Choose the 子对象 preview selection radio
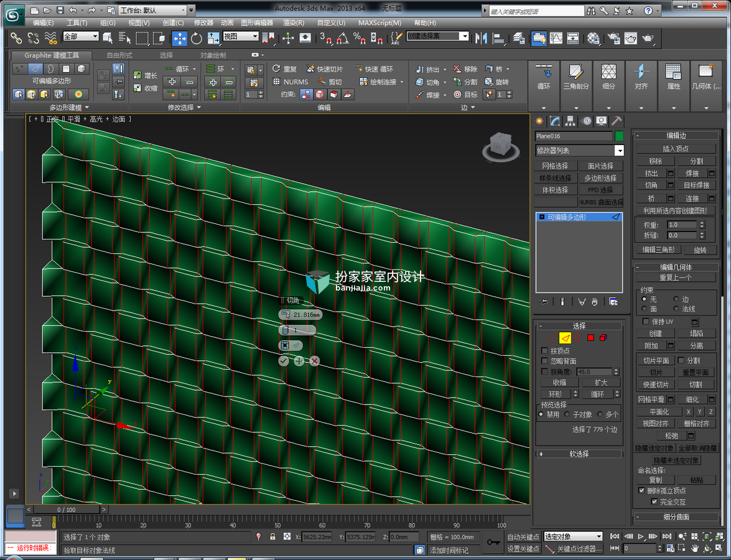 click(x=567, y=414)
